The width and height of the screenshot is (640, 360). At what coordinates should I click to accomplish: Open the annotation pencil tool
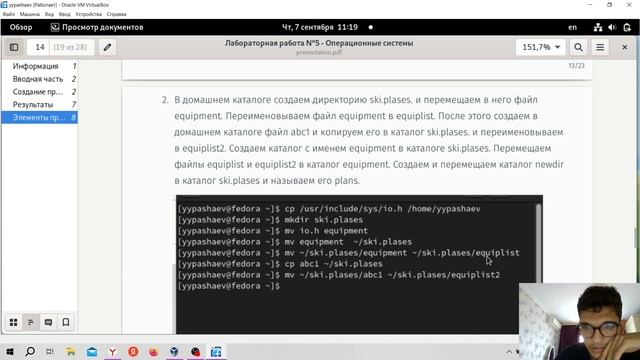pyautogui.click(x=107, y=47)
